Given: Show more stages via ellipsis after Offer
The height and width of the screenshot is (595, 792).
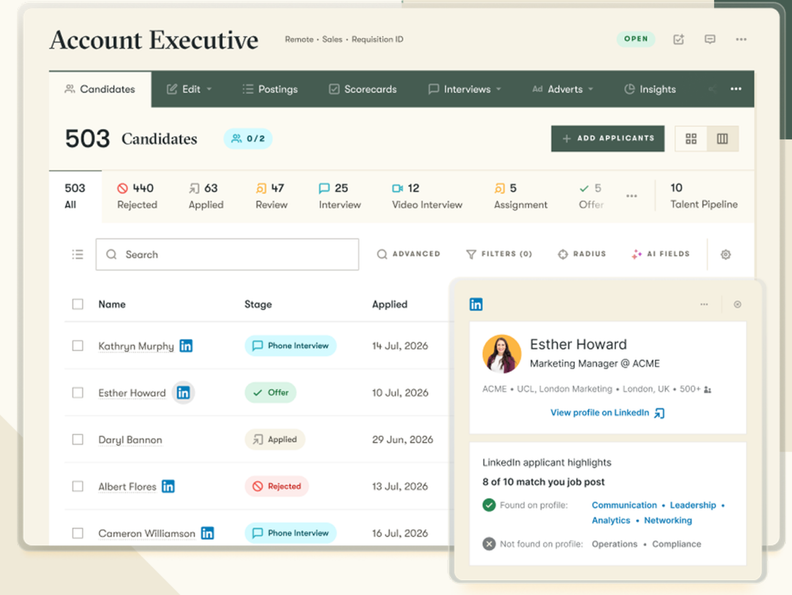Looking at the screenshot, I should (x=631, y=196).
